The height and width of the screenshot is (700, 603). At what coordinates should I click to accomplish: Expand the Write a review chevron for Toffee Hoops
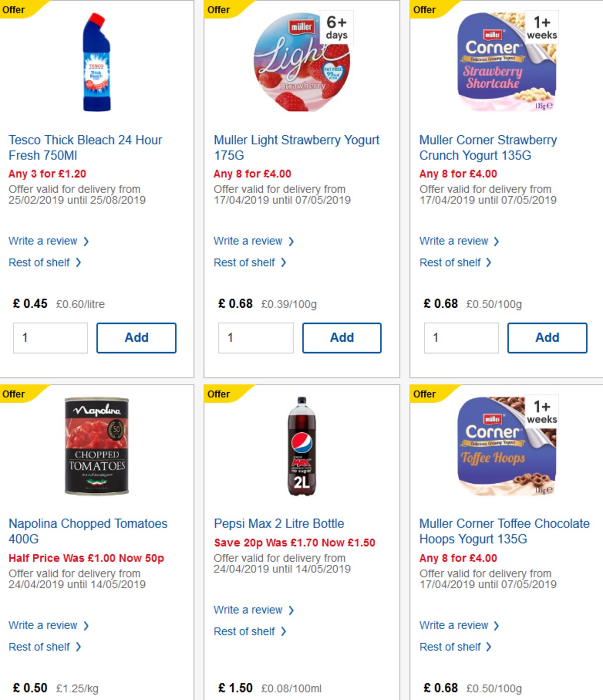coord(497,626)
